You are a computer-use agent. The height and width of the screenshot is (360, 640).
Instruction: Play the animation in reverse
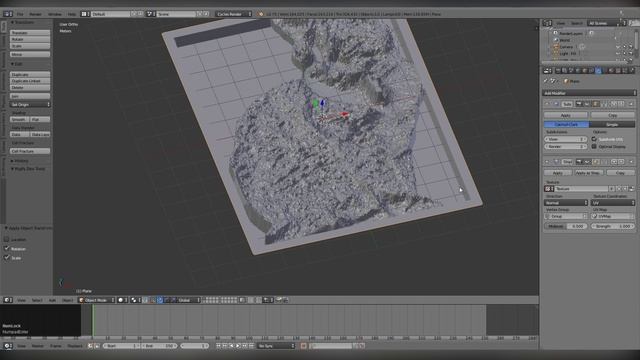click(231, 346)
